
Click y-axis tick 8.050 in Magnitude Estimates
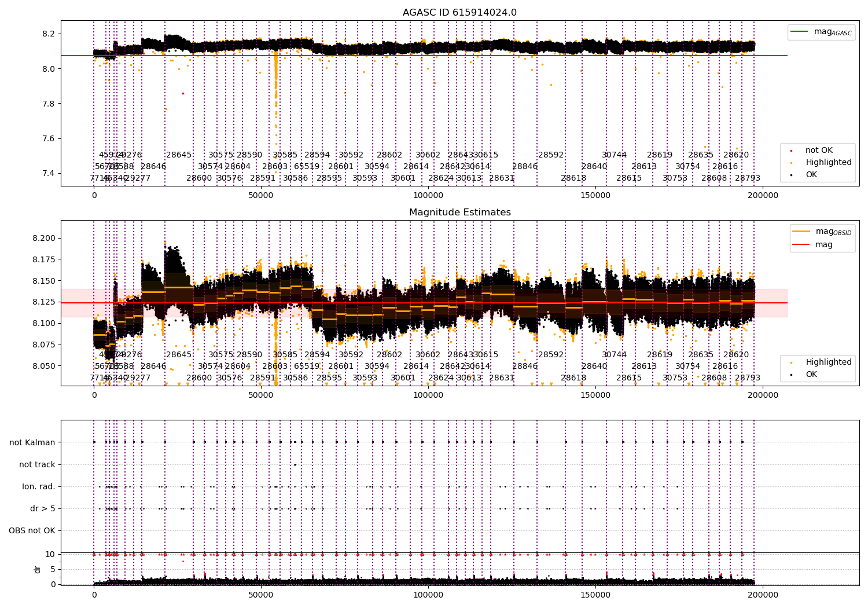click(x=45, y=366)
